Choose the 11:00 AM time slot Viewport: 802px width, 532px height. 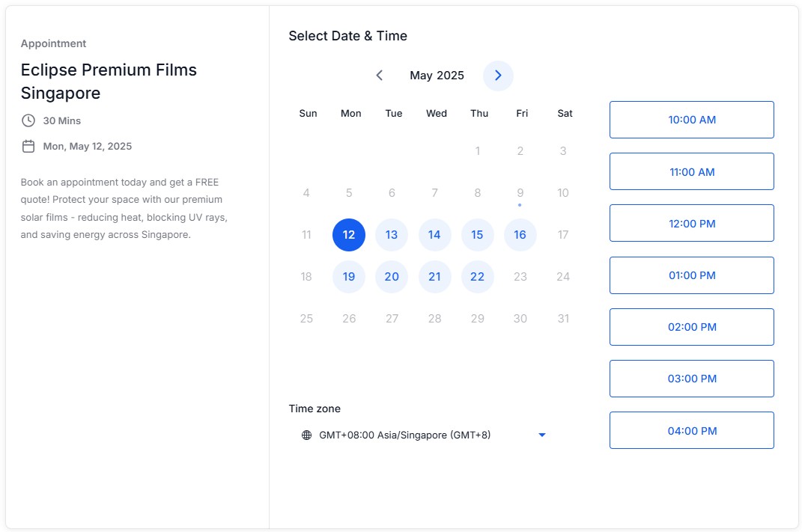point(691,171)
